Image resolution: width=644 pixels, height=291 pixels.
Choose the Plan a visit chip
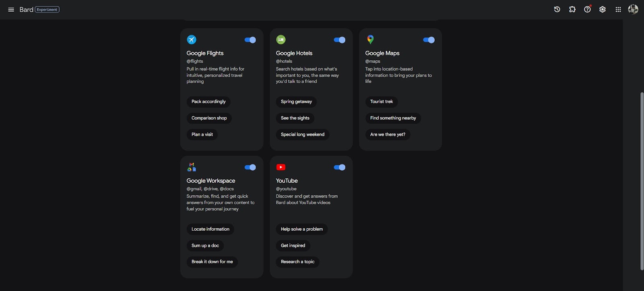(202, 134)
